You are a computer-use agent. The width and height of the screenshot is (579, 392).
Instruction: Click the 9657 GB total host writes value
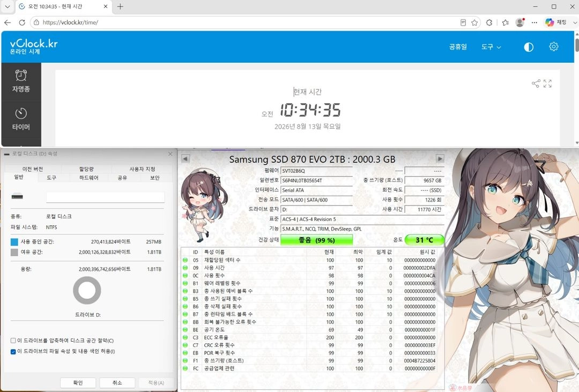coord(424,181)
